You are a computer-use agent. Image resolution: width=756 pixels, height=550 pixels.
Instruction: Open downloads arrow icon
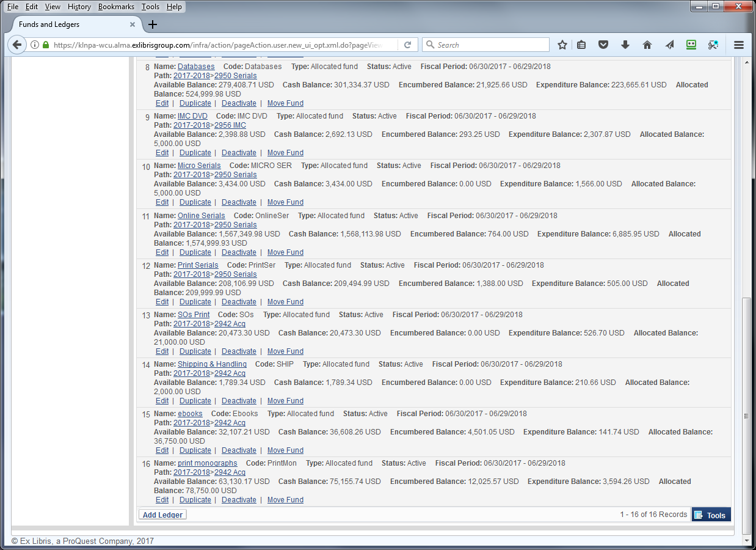[625, 45]
